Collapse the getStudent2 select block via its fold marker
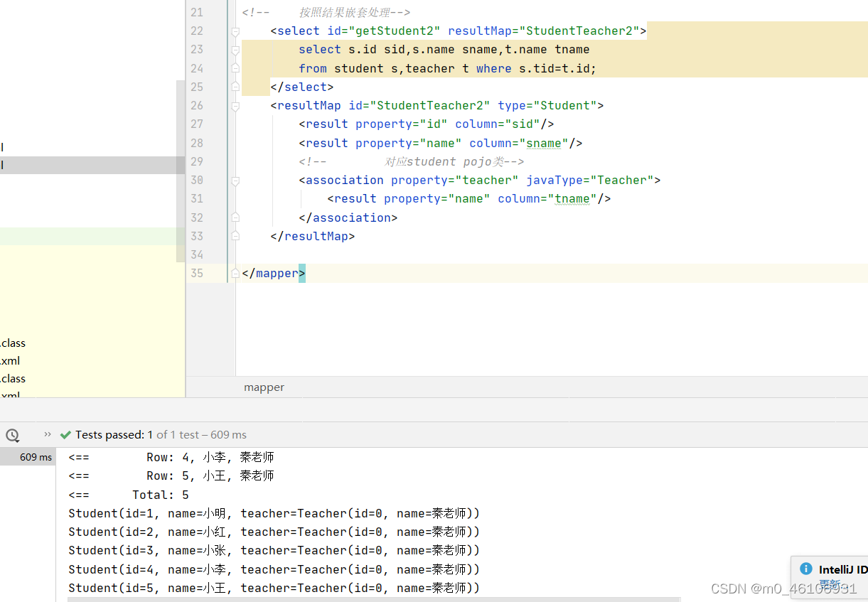This screenshot has height=602, width=868. 235,31
